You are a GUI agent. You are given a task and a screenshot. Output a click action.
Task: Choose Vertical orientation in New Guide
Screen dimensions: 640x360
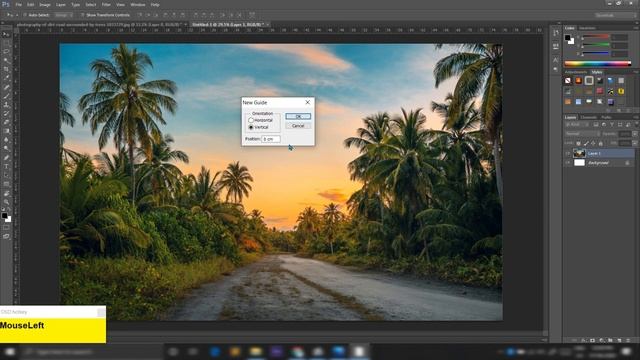pyautogui.click(x=251, y=127)
